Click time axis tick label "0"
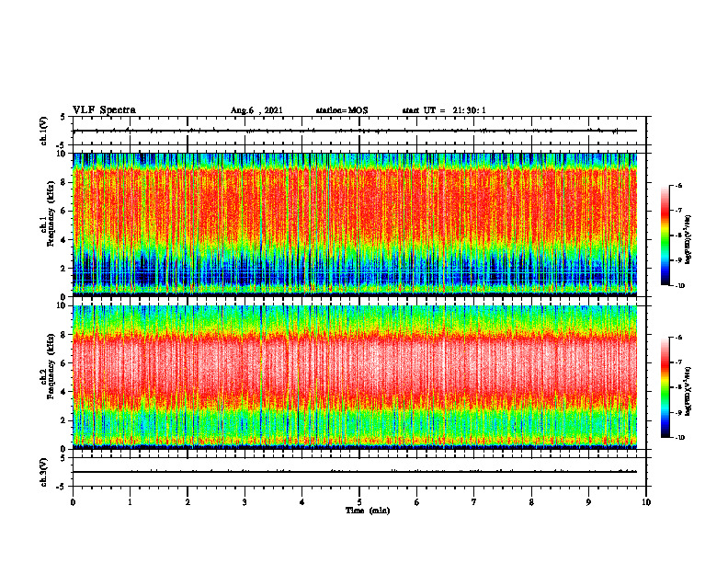The image size is (728, 563). pos(73,502)
